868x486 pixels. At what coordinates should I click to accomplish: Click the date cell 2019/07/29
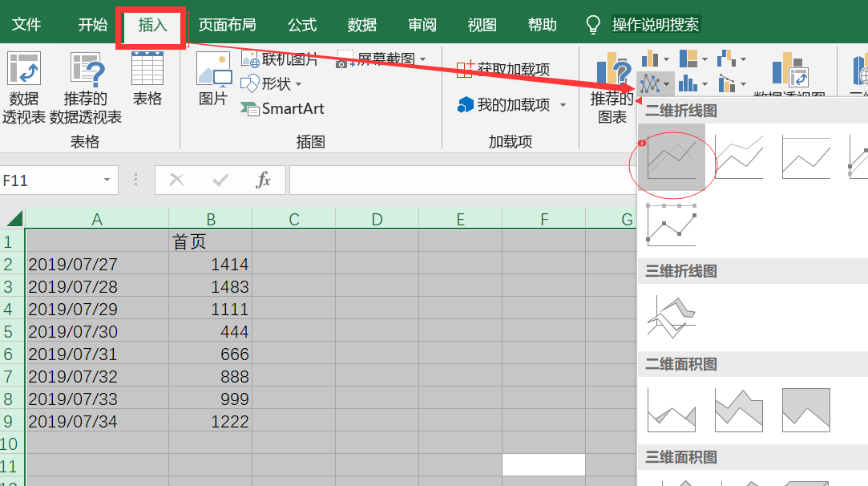[x=97, y=309]
